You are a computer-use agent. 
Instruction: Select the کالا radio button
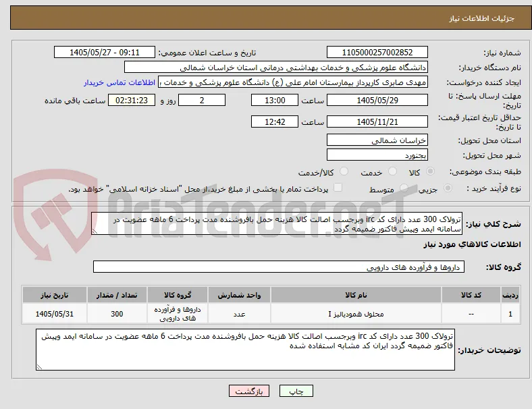pos(430,171)
